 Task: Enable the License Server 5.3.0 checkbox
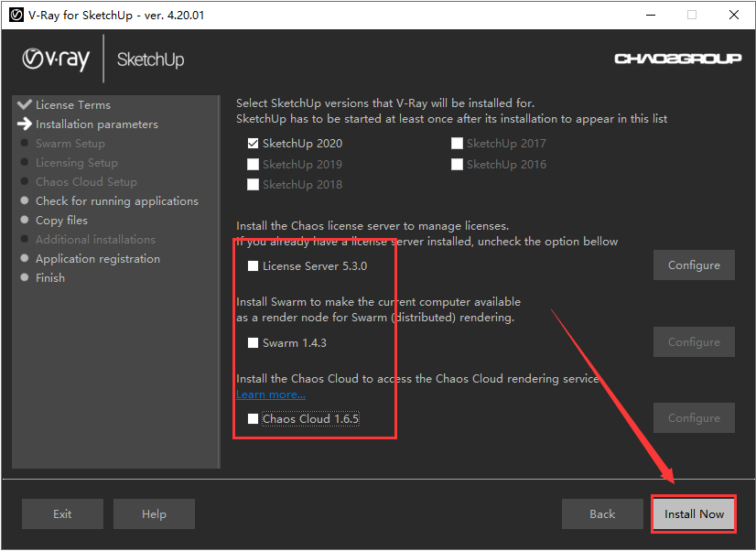[x=253, y=266]
